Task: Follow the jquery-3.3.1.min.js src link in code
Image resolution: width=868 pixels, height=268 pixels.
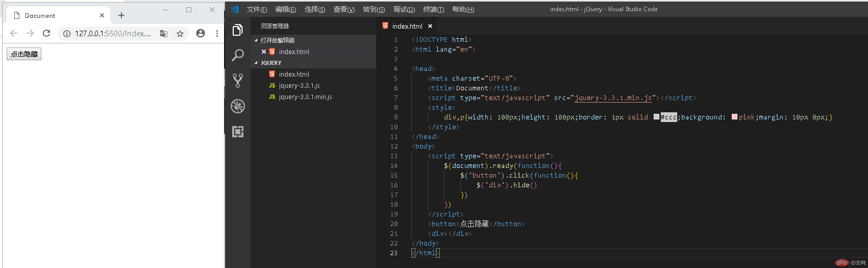Action: (613, 98)
